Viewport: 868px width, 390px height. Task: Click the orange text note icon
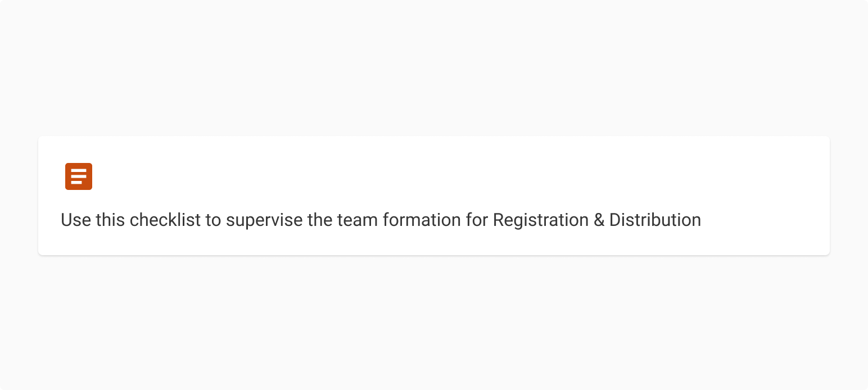79,176
